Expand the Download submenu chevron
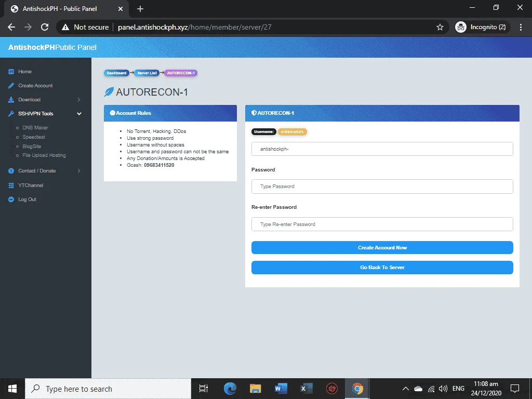Screen dimensions: 532x399 pyautogui.click(x=79, y=99)
